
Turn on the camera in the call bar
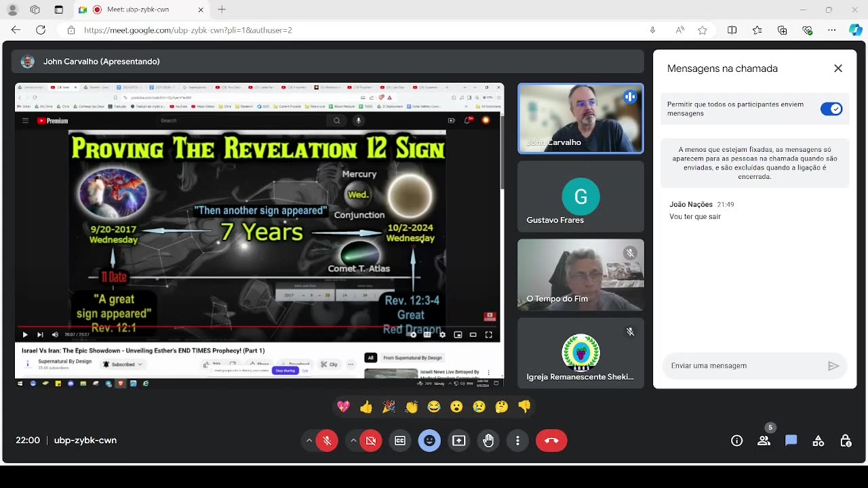(371, 441)
